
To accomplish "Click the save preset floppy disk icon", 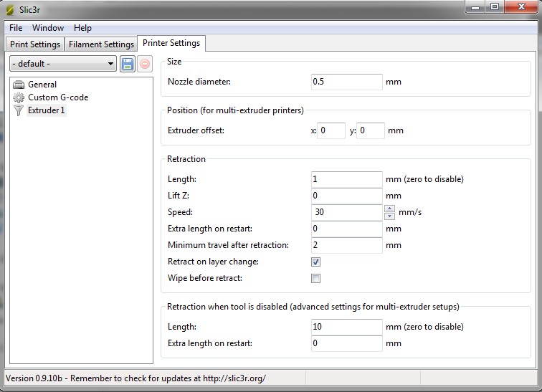I will coord(128,64).
